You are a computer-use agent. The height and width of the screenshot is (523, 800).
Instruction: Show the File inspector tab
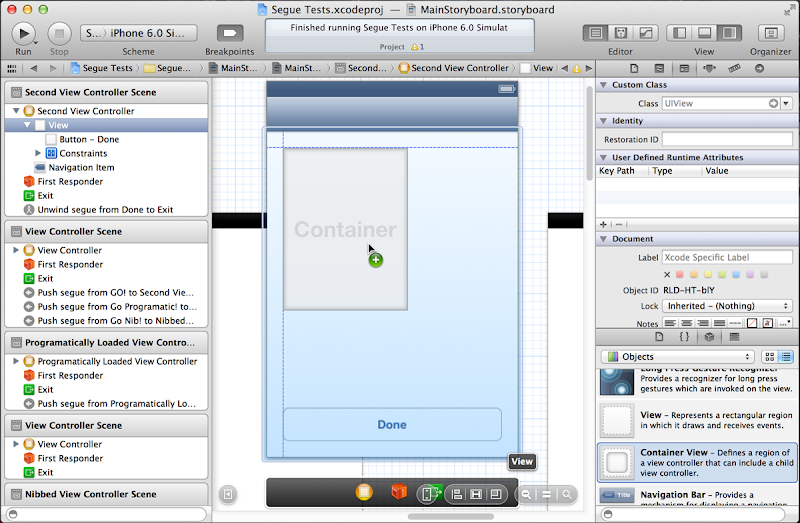[x=634, y=68]
